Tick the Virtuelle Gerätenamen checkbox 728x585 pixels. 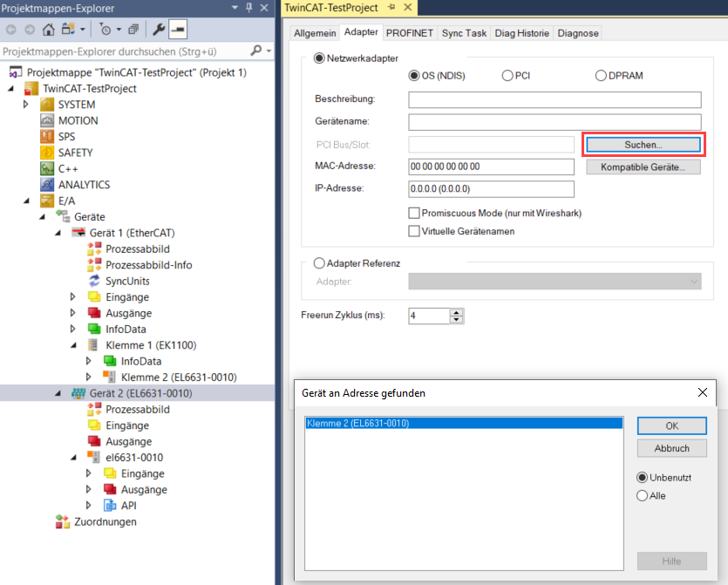414,231
